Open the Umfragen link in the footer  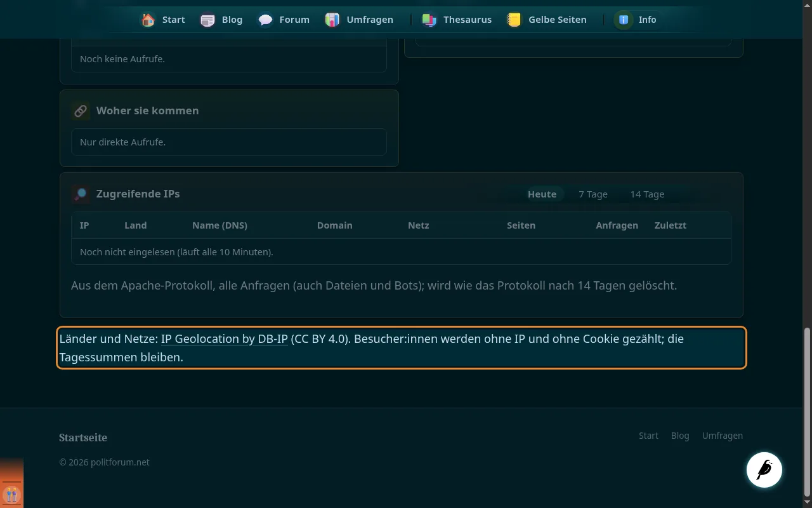tap(723, 436)
